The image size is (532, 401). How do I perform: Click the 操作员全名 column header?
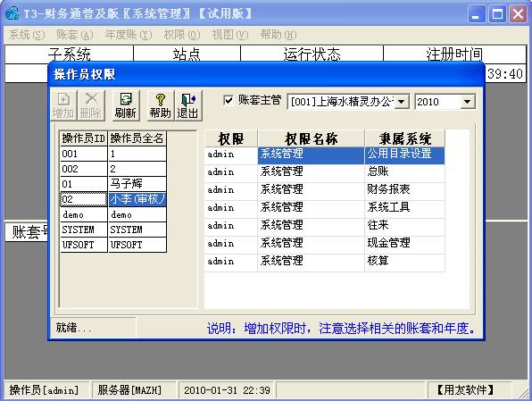[x=137, y=138]
